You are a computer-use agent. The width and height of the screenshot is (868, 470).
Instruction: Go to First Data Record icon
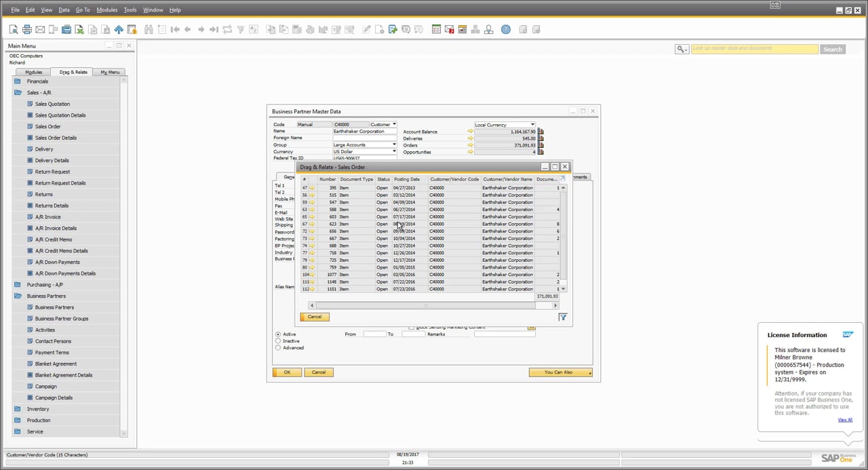175,29
